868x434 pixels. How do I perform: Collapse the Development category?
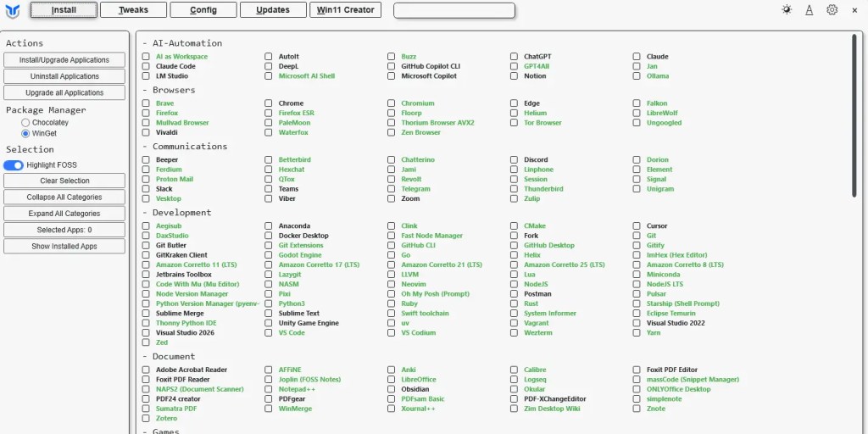tap(176, 213)
